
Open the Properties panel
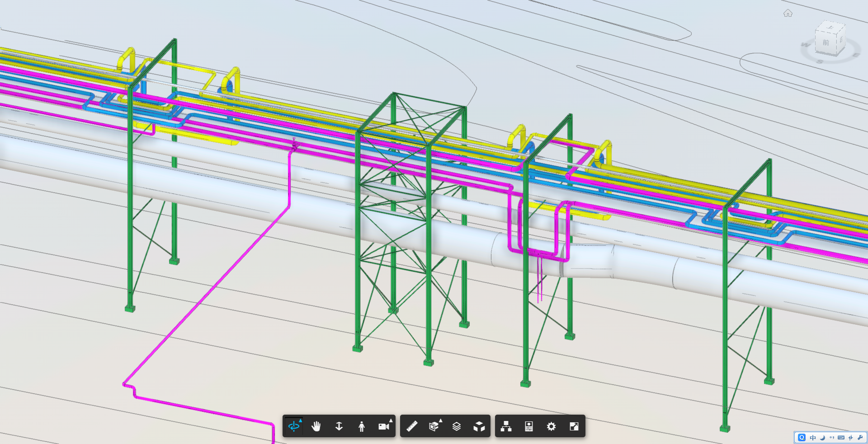[x=529, y=426]
